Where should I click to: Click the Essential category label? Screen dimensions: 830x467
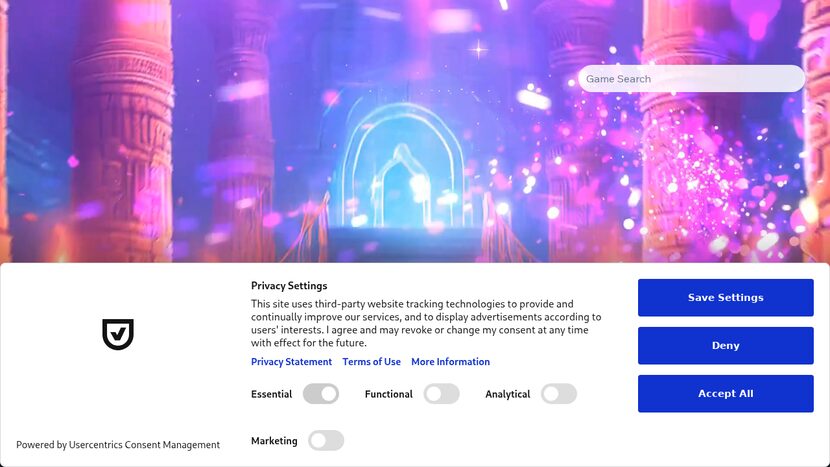271,394
